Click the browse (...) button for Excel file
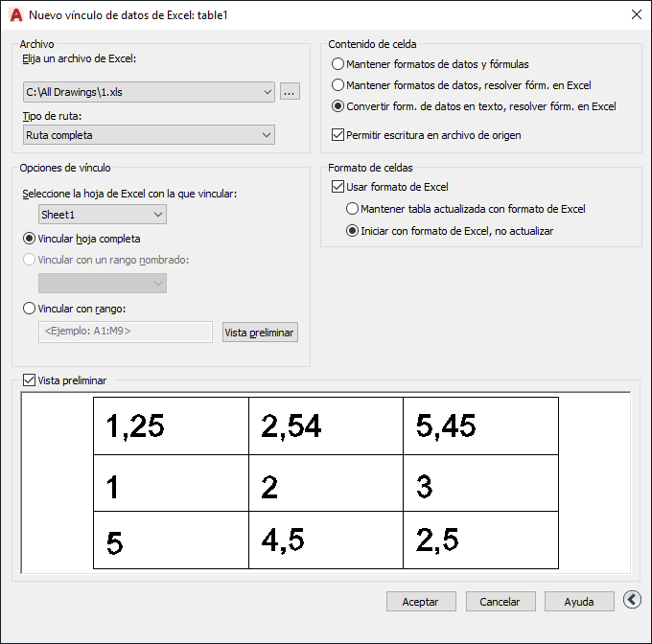 [x=290, y=91]
